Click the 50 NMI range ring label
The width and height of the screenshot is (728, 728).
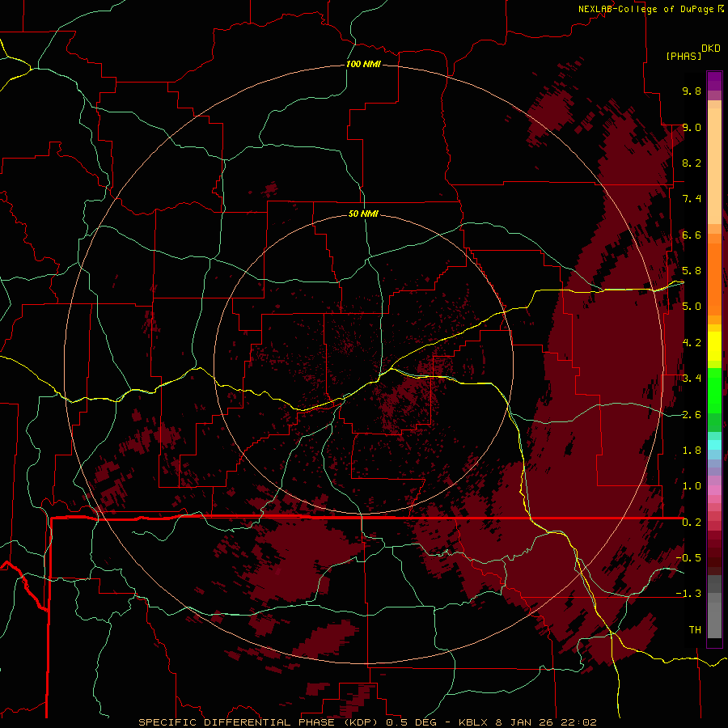point(363,214)
